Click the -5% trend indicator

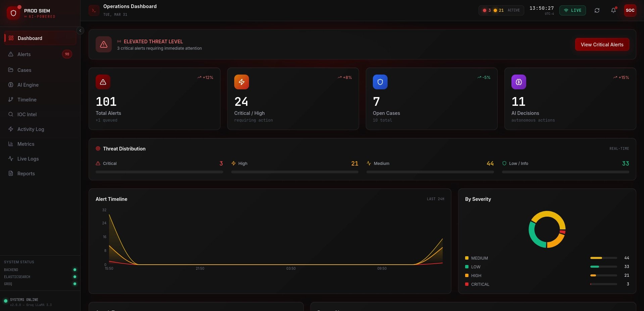pos(484,78)
